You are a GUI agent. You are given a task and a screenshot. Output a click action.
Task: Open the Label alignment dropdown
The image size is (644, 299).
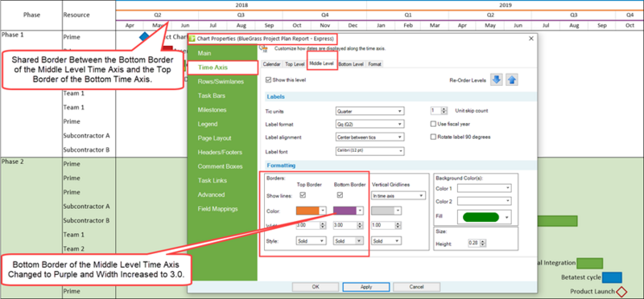click(x=369, y=137)
